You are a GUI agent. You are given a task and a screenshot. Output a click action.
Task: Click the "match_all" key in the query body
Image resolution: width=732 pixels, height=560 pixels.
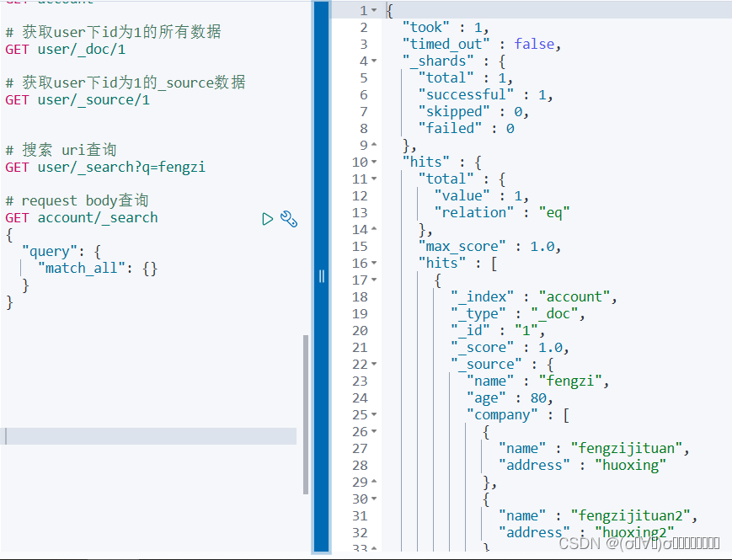coord(81,269)
